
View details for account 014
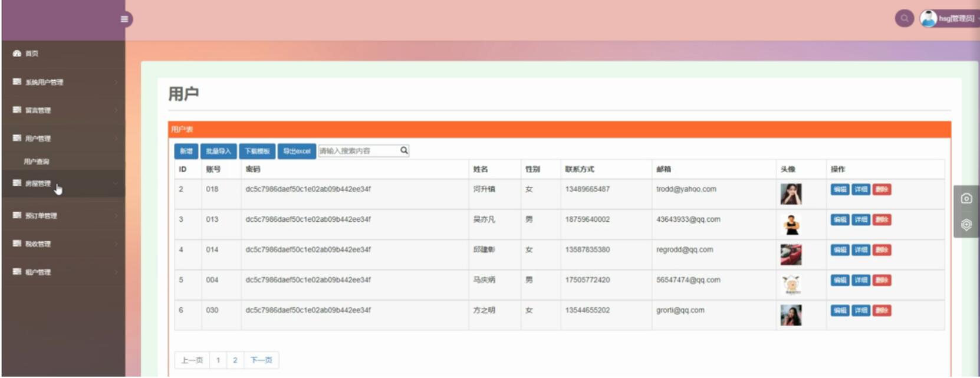click(861, 250)
